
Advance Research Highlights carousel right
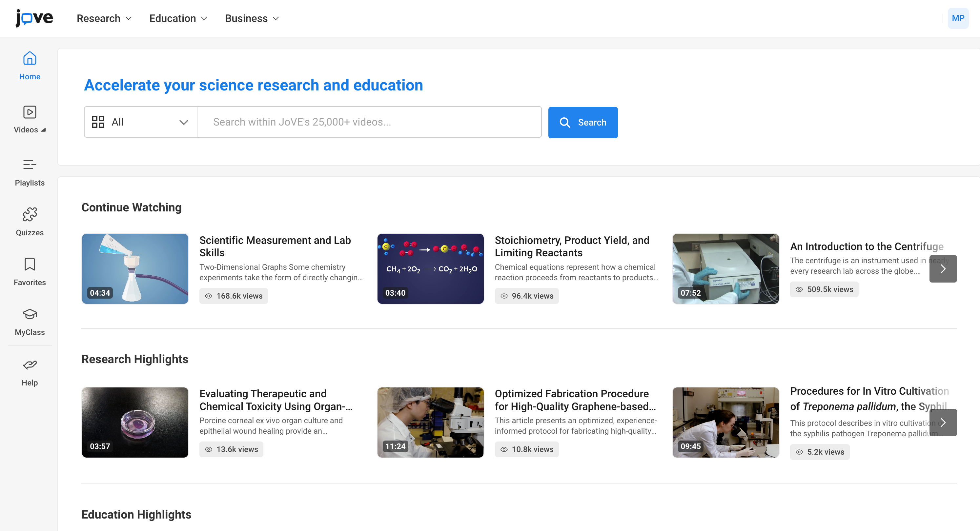pyautogui.click(x=943, y=422)
